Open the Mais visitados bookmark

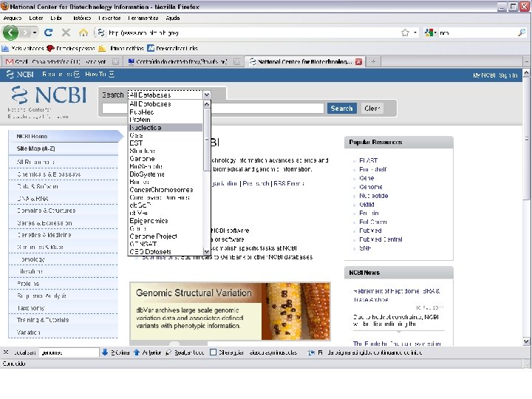click(x=24, y=49)
